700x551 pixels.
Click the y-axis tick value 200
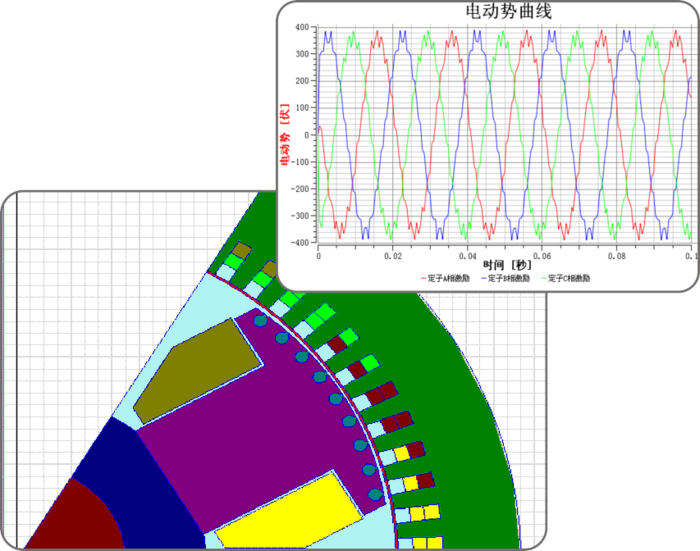[x=302, y=81]
